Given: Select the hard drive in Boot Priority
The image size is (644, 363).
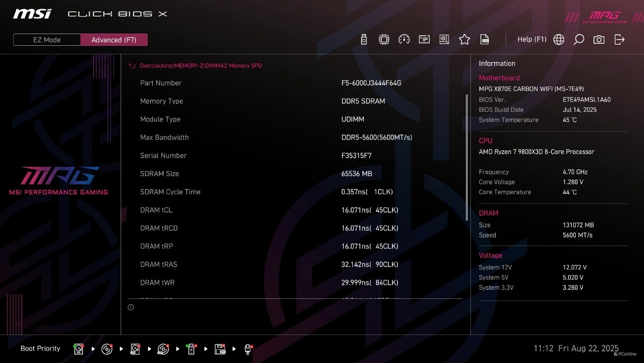Looking at the screenshot, I should tap(78, 349).
